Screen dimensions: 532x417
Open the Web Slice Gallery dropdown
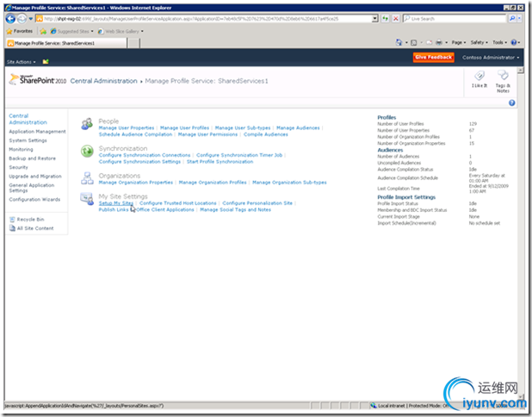pos(121,31)
